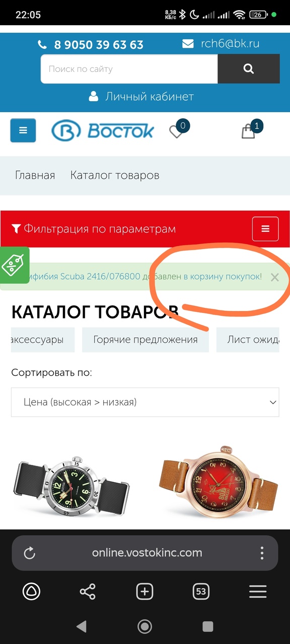The height and width of the screenshot is (644, 290).
Task: Open browser three-dot page options
Action: pyautogui.click(x=262, y=553)
